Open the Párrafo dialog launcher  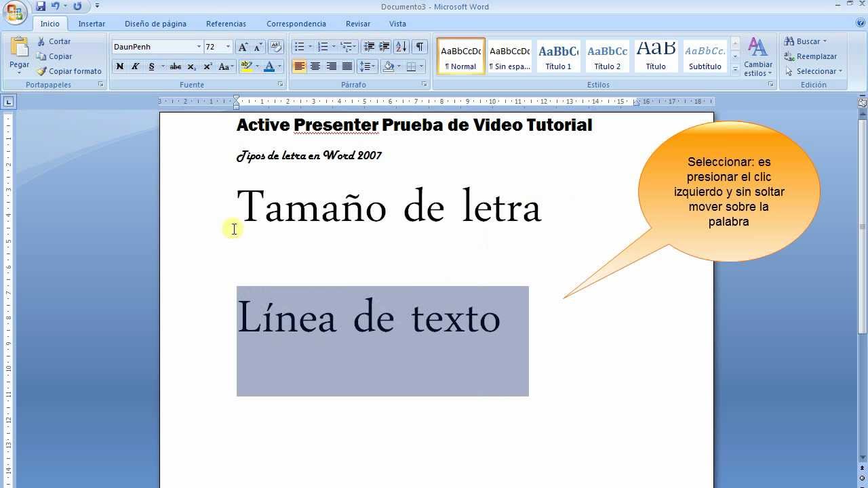[x=425, y=85]
